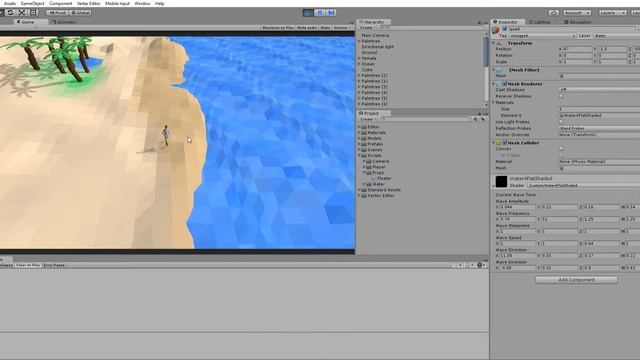Click the Materials folder icon
The width and height of the screenshot is (640, 360).
tap(364, 133)
